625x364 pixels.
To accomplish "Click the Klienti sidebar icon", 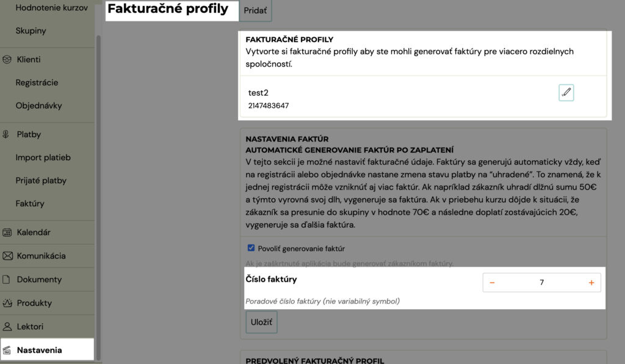I will click(x=7, y=60).
